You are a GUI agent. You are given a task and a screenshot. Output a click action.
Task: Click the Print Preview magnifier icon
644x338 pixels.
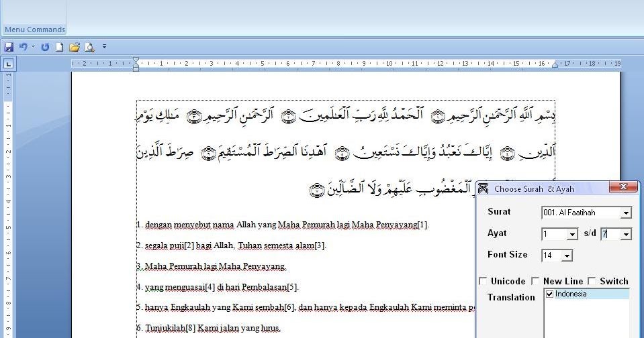pos(89,47)
